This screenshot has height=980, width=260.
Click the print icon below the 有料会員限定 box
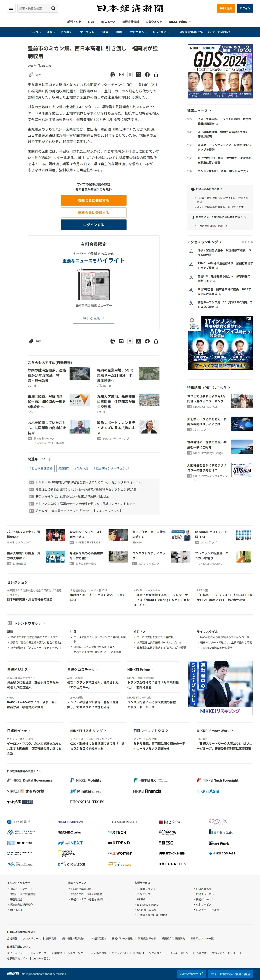pyautogui.click(x=112, y=341)
